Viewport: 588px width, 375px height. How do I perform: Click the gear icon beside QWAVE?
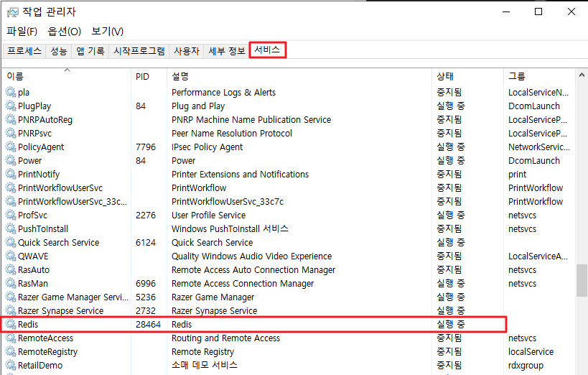pos(11,256)
